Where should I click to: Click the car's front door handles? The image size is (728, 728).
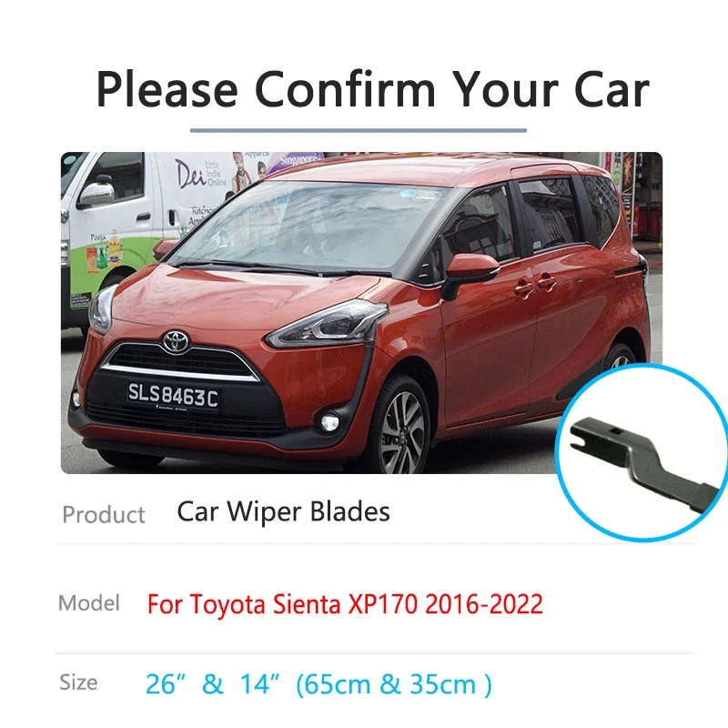pyautogui.click(x=535, y=286)
